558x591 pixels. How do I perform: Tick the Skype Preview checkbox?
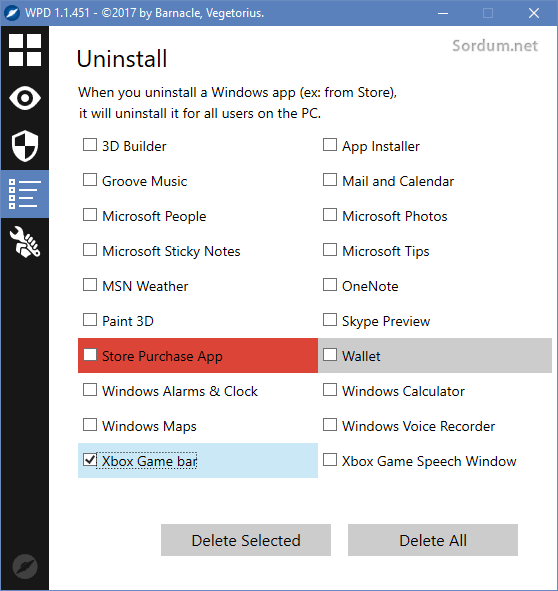(x=330, y=320)
